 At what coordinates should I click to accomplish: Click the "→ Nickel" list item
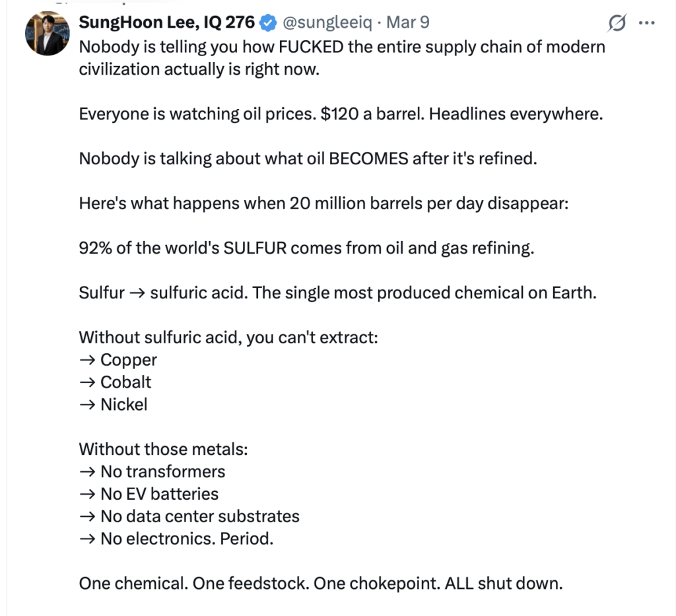point(114,405)
